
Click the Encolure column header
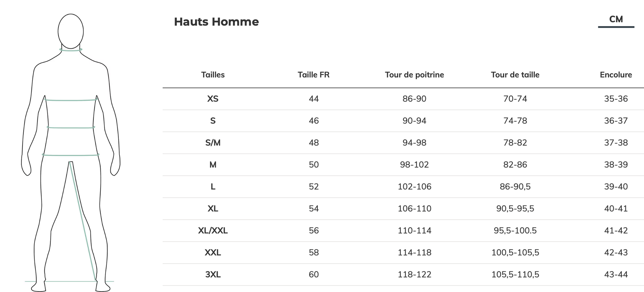(x=616, y=75)
